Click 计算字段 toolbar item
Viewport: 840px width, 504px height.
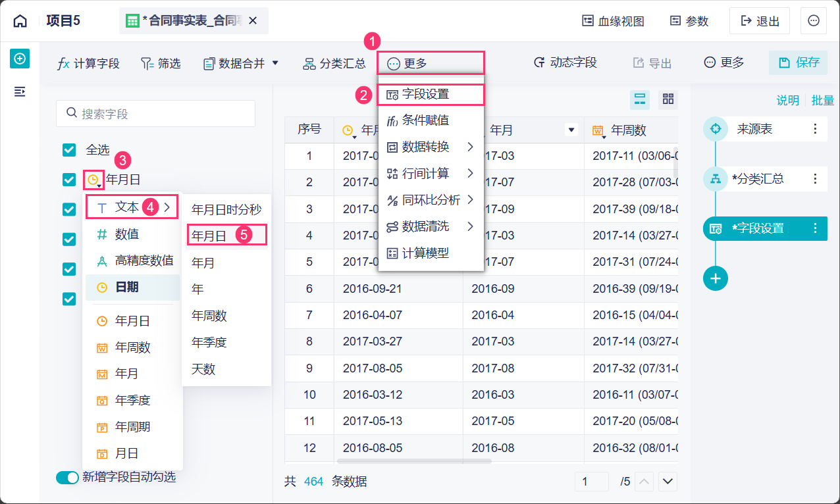coord(89,64)
